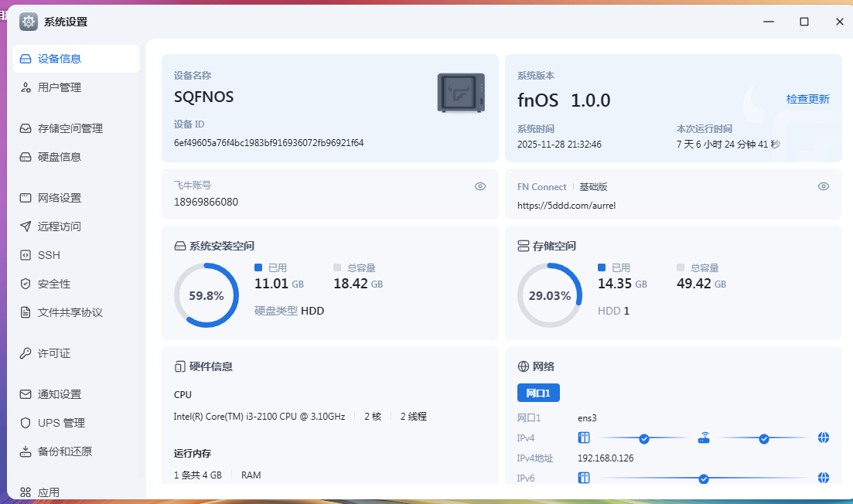Select the 网口1 network tab
Screen dimensions: 853x504
coord(538,393)
